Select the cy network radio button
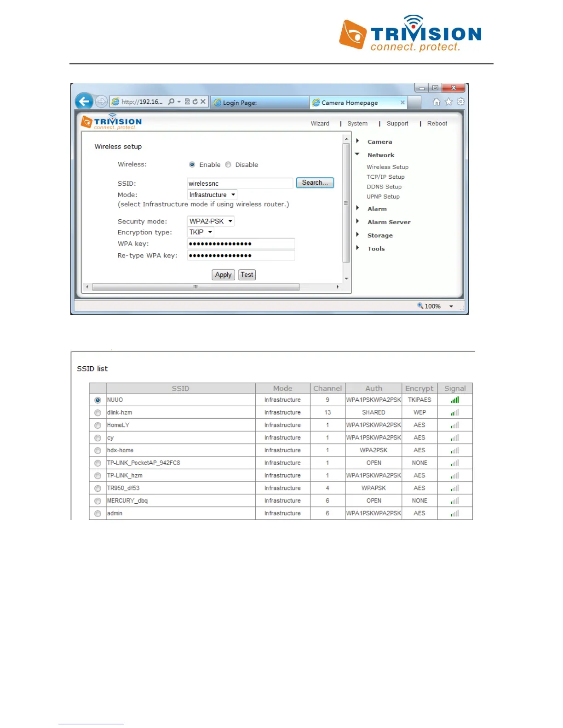Image resolution: width=563 pixels, height=728 pixels. pyautogui.click(x=98, y=438)
